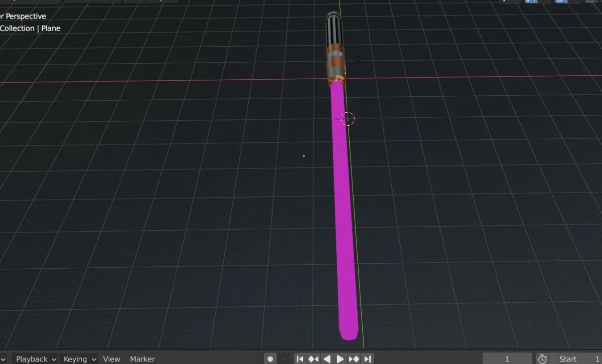This screenshot has width=602, height=364.
Task: Toggle the preview range clock icon
Action: 542,358
